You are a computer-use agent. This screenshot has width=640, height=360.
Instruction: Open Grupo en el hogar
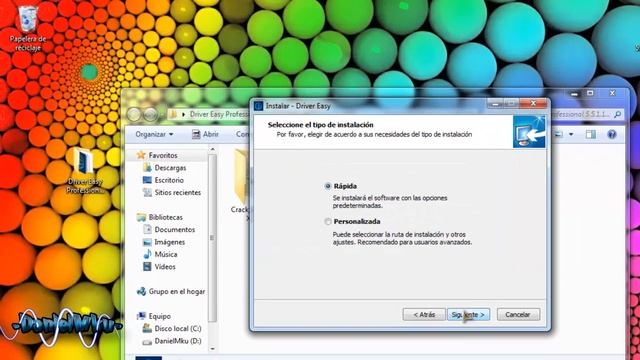point(177,291)
